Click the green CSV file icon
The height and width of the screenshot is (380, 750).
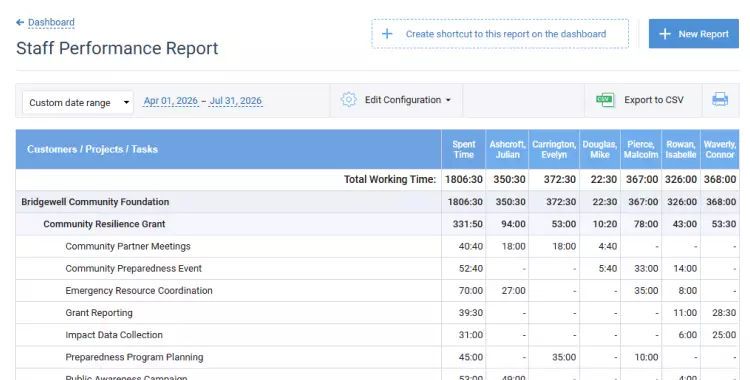click(605, 100)
